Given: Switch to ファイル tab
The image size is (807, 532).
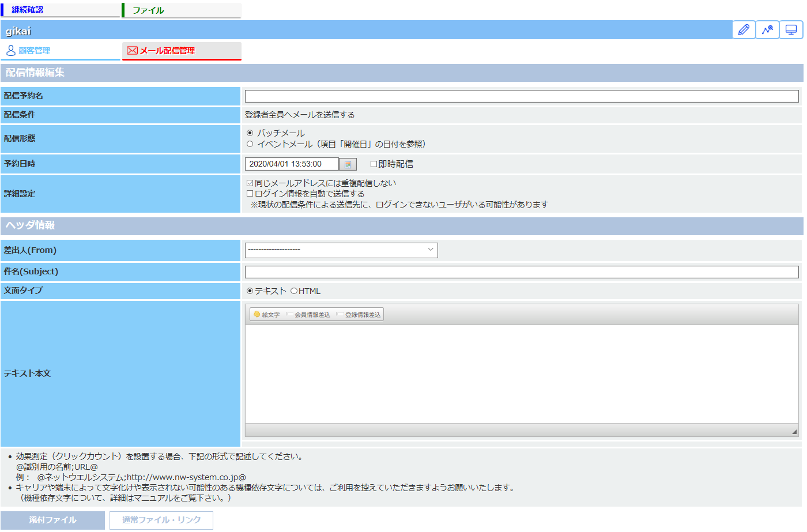Looking at the screenshot, I should click(x=182, y=10).
